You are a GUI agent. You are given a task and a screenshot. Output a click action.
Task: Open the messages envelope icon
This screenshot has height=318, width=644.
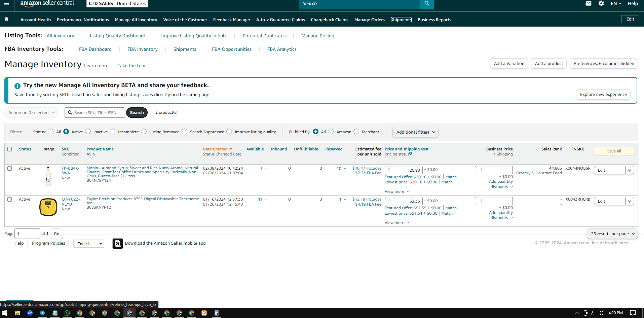point(589,3)
